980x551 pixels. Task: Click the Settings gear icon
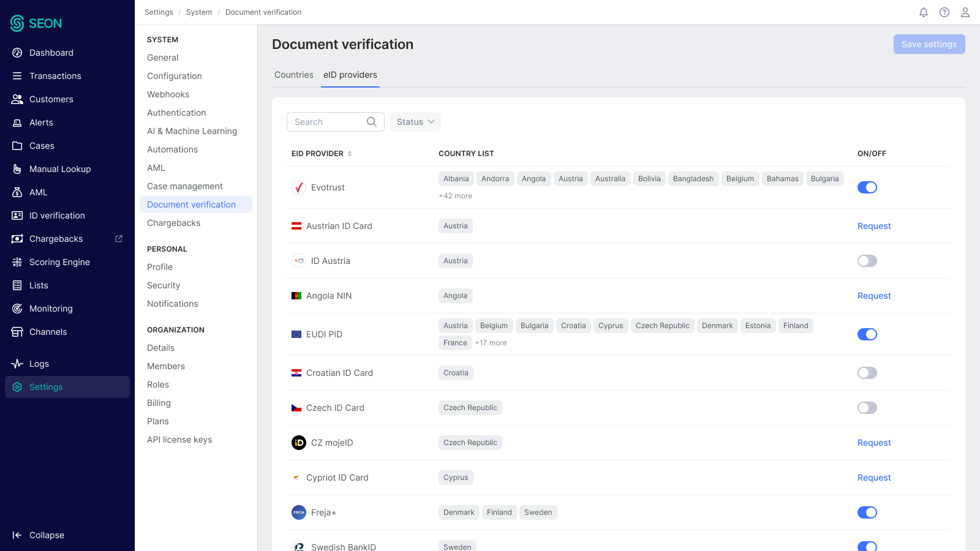click(x=17, y=387)
